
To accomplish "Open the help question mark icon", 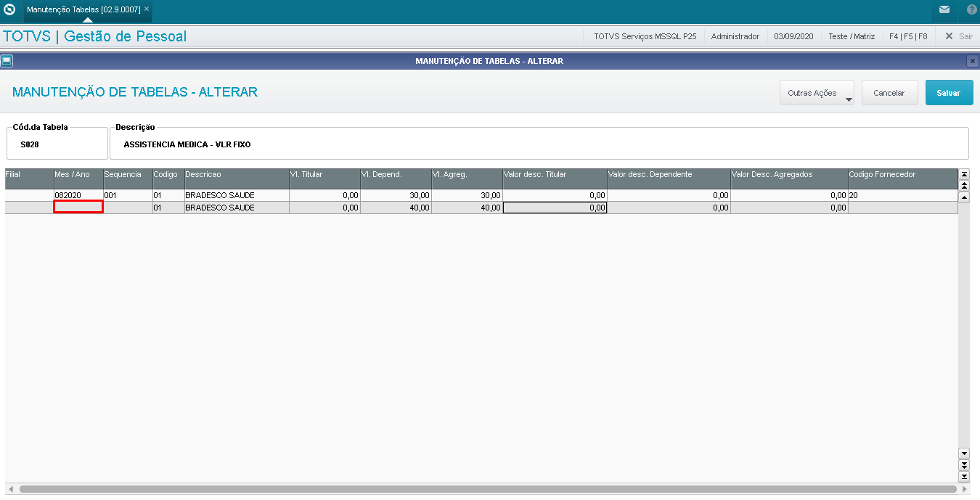I will [971, 10].
